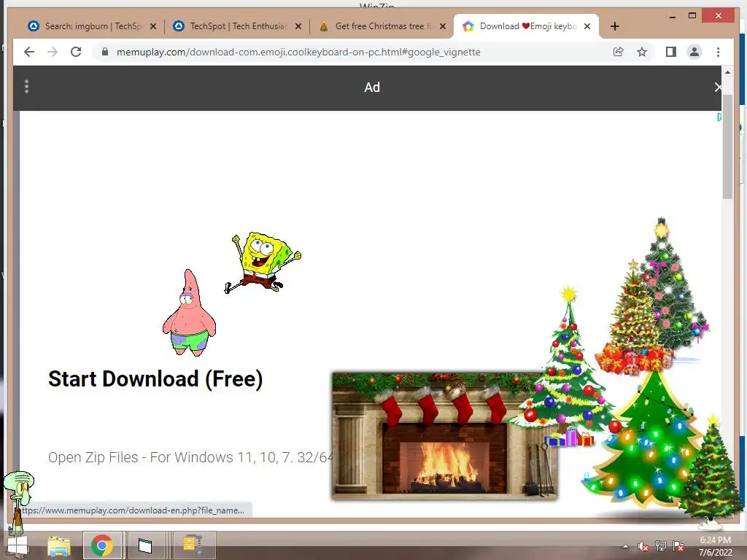This screenshot has width=747, height=560.
Task: Show hidden system tray icons
Action: click(625, 547)
